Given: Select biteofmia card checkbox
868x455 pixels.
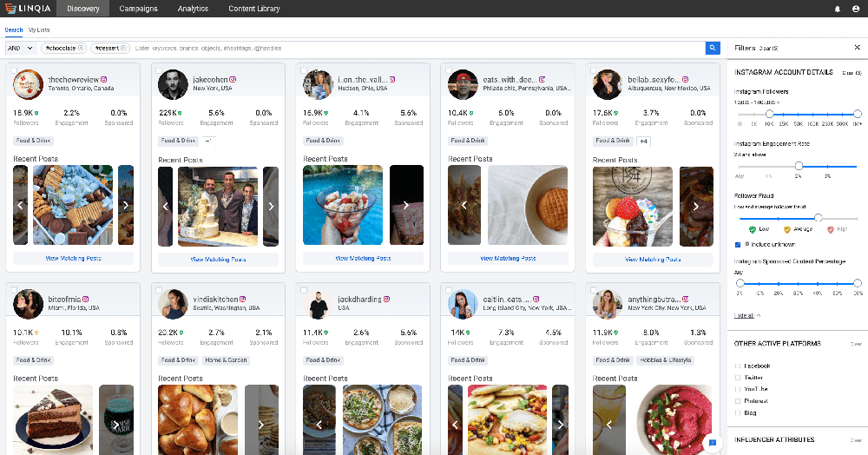Looking at the screenshot, I should (x=14, y=290).
